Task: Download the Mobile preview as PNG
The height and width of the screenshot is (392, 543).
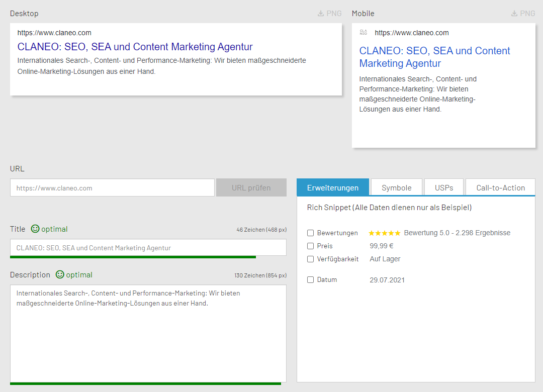Action: point(523,14)
